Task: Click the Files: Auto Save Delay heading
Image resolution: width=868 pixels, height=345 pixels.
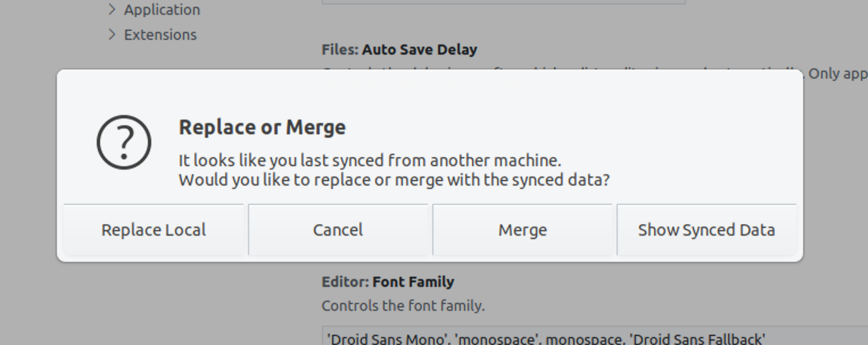Action: click(x=399, y=50)
